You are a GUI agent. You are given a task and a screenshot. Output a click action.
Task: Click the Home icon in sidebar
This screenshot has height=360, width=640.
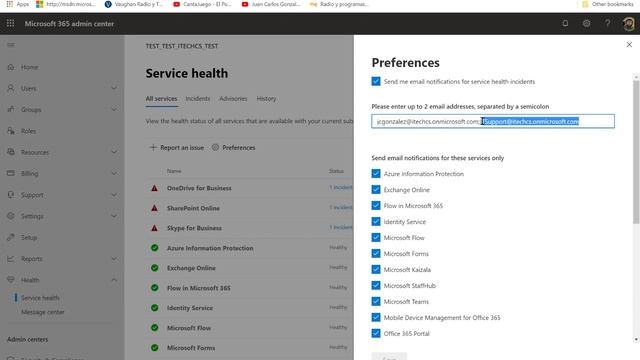[11, 67]
